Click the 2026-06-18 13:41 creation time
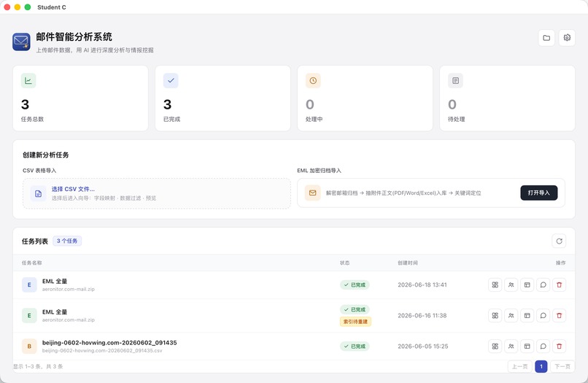The image size is (588, 383). click(422, 285)
